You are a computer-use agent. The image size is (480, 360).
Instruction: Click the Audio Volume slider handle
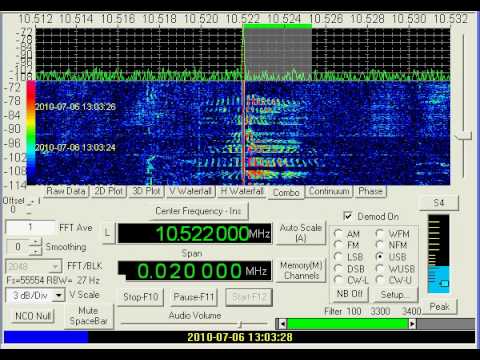pyautogui.click(x=240, y=324)
